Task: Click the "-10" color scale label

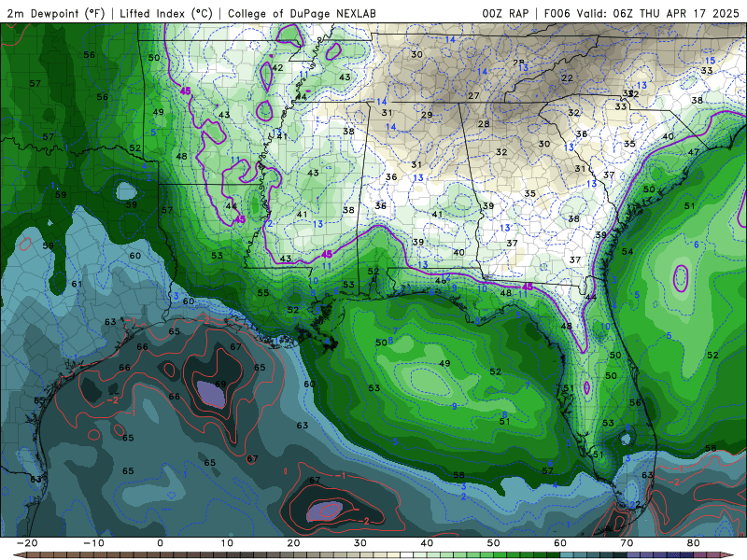Action: tap(93, 543)
